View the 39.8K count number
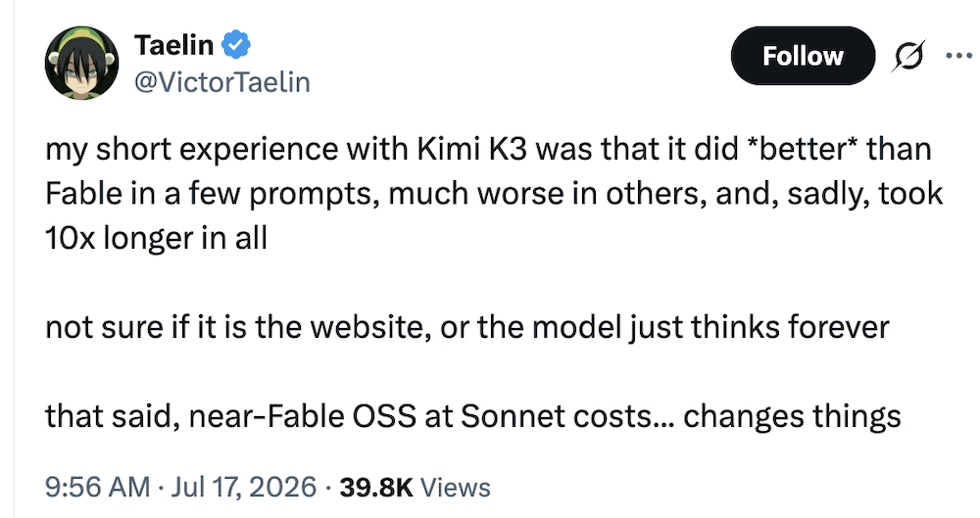The height and width of the screenshot is (518, 980). click(376, 487)
